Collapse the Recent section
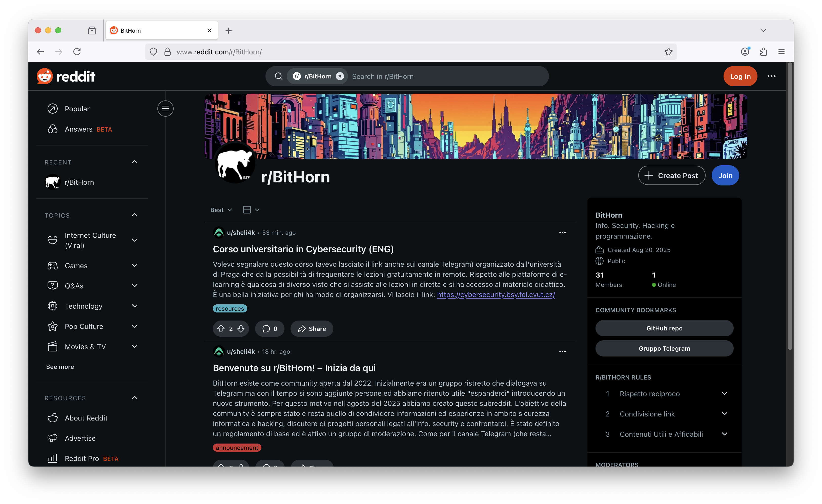822x504 pixels. [134, 162]
